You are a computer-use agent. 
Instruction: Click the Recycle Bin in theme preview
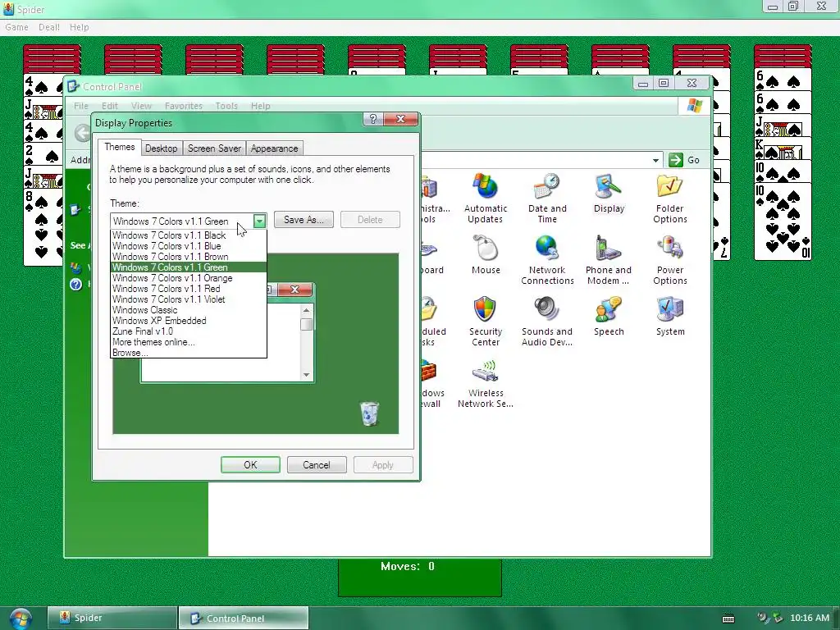click(x=369, y=413)
